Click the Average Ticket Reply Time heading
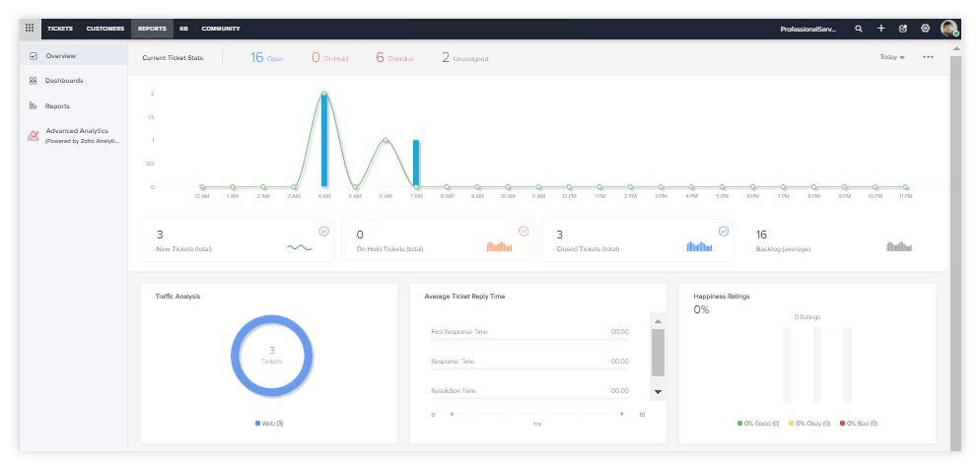Image resolution: width=980 pixels, height=470 pixels. (x=464, y=297)
